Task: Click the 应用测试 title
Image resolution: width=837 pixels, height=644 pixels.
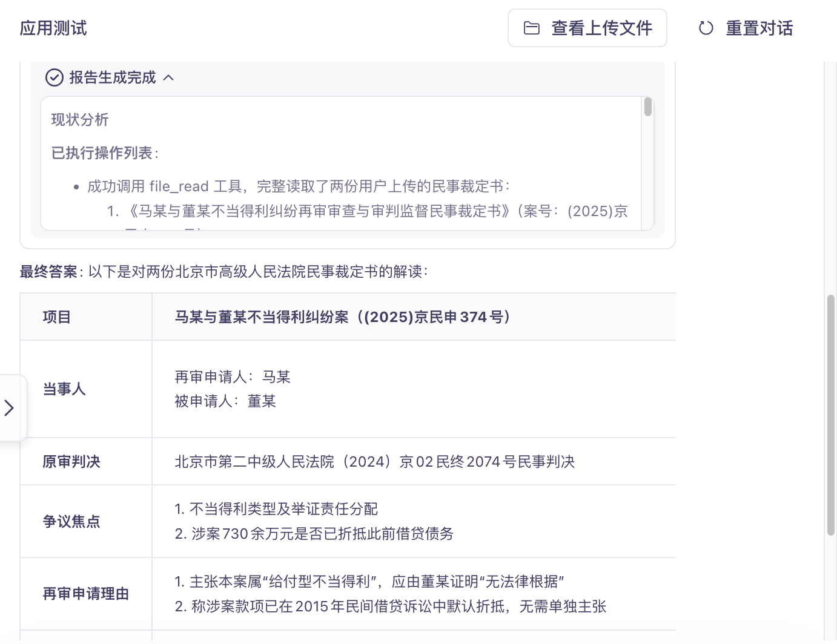Action: pos(53,28)
